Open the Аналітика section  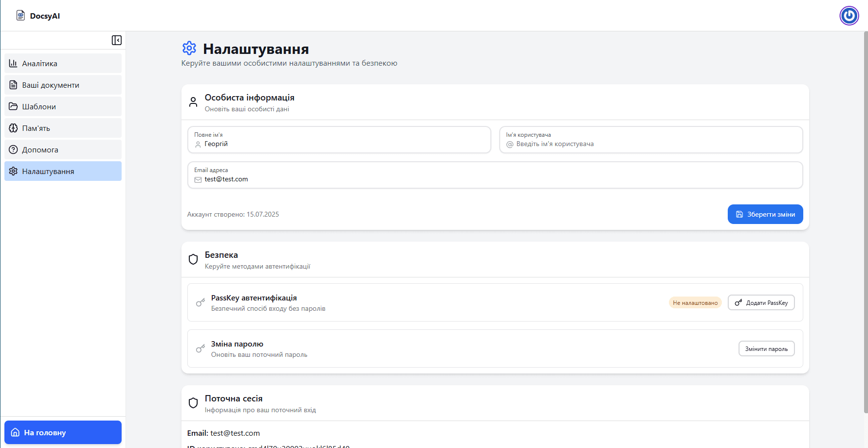(x=63, y=63)
